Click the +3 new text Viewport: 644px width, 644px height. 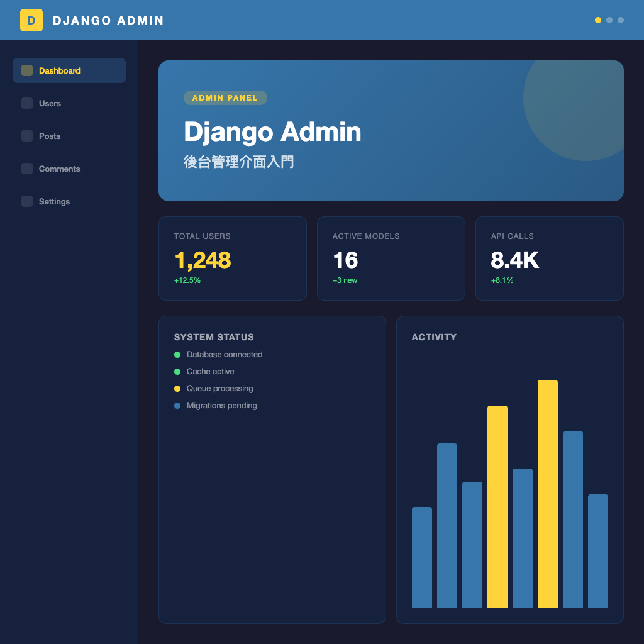coord(345,280)
